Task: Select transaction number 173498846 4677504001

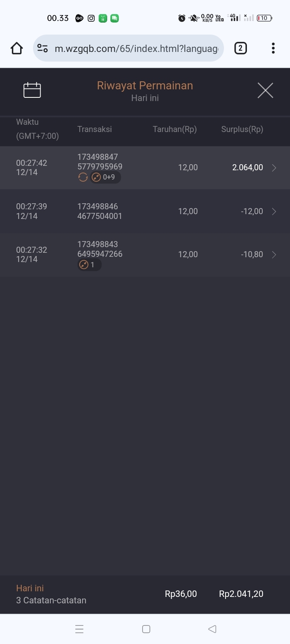Action: pyautogui.click(x=99, y=211)
